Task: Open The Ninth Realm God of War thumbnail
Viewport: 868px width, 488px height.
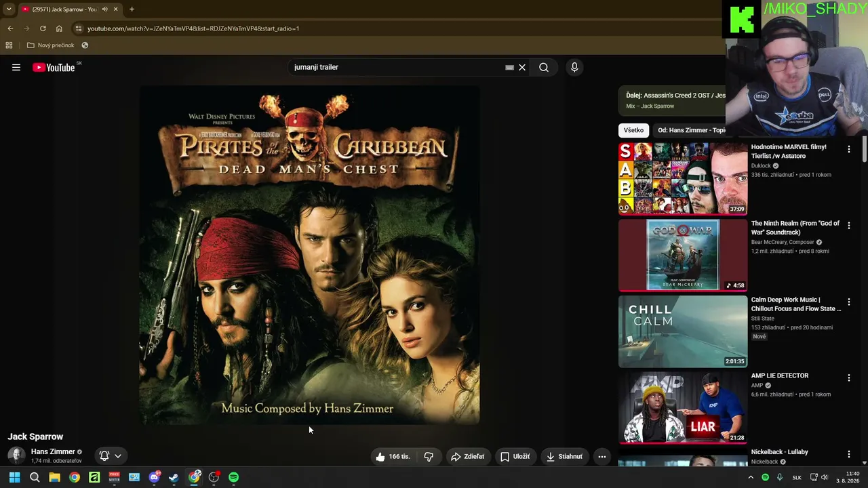Action: tap(683, 255)
